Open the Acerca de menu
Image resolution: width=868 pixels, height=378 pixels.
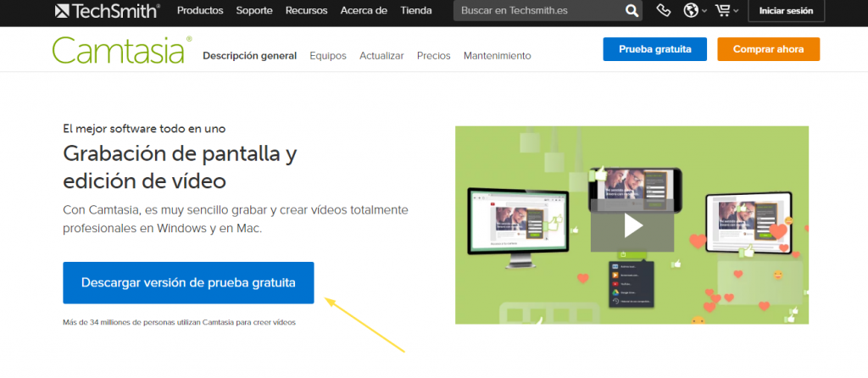point(364,10)
